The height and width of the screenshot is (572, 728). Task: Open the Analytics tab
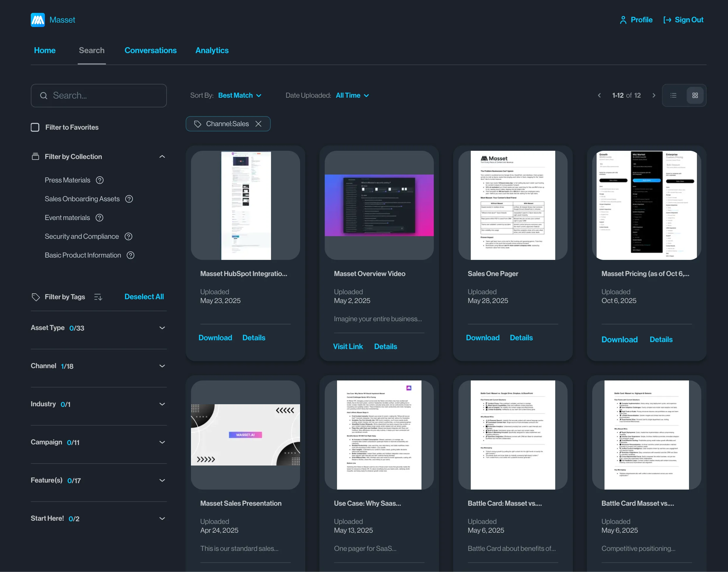click(x=212, y=50)
